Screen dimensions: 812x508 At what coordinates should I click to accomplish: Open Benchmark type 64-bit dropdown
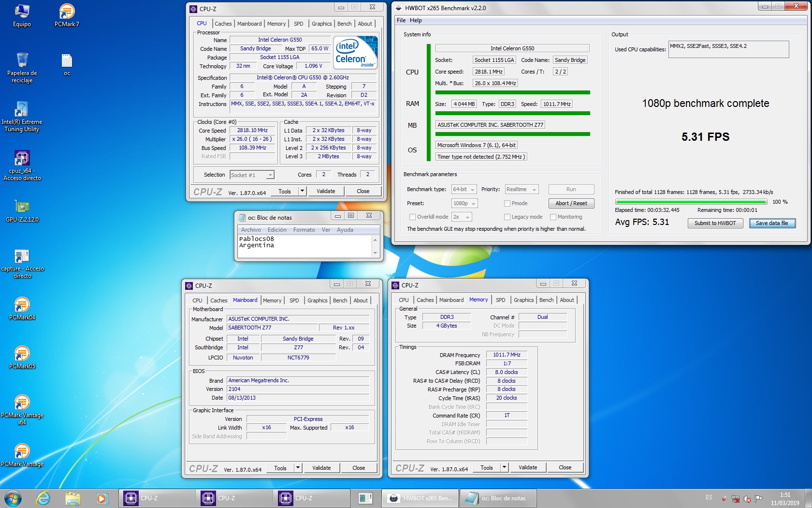coord(464,189)
